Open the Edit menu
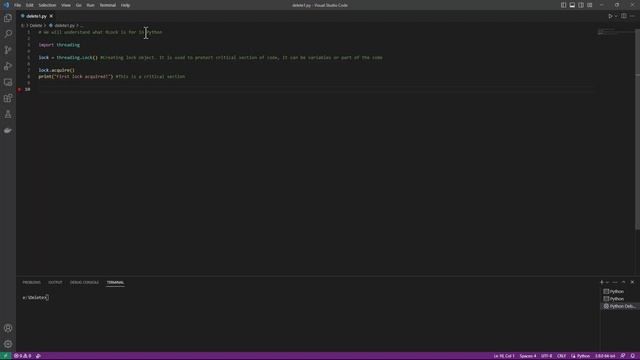This screenshot has width=640, height=360. (30, 5)
